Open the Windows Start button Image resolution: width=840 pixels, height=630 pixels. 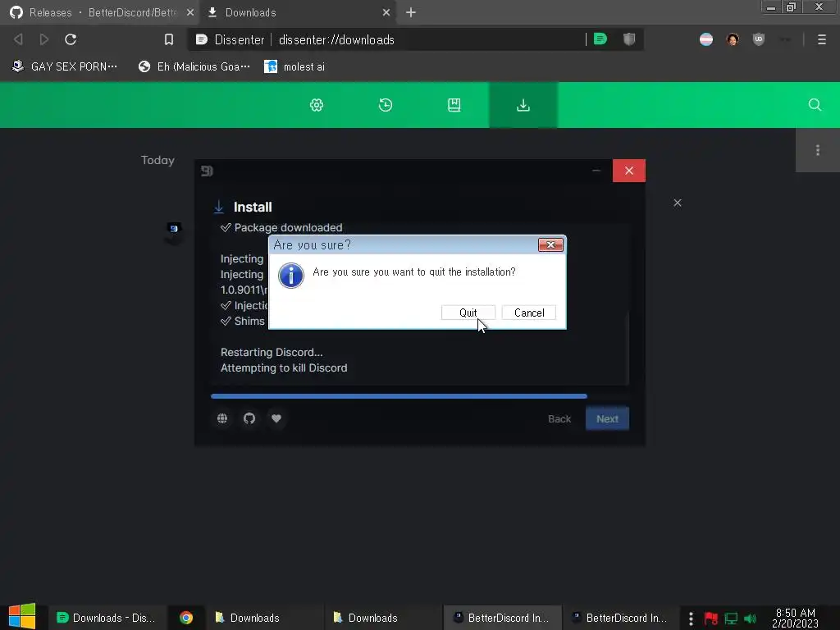point(22,617)
